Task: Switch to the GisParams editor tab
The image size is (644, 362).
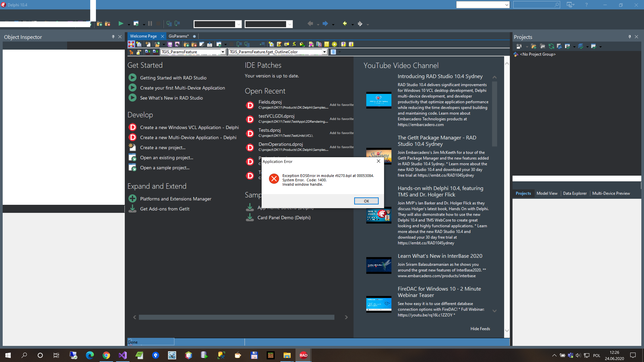Action: [178, 36]
